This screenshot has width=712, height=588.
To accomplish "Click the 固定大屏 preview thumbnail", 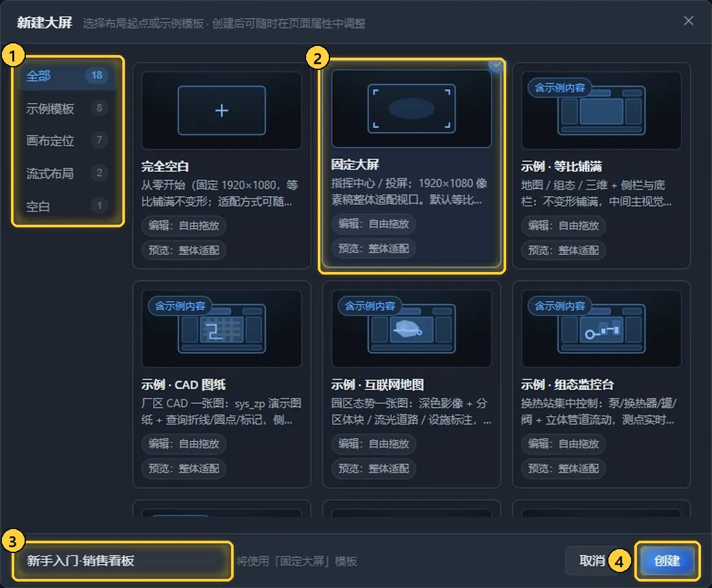I will pyautogui.click(x=412, y=109).
